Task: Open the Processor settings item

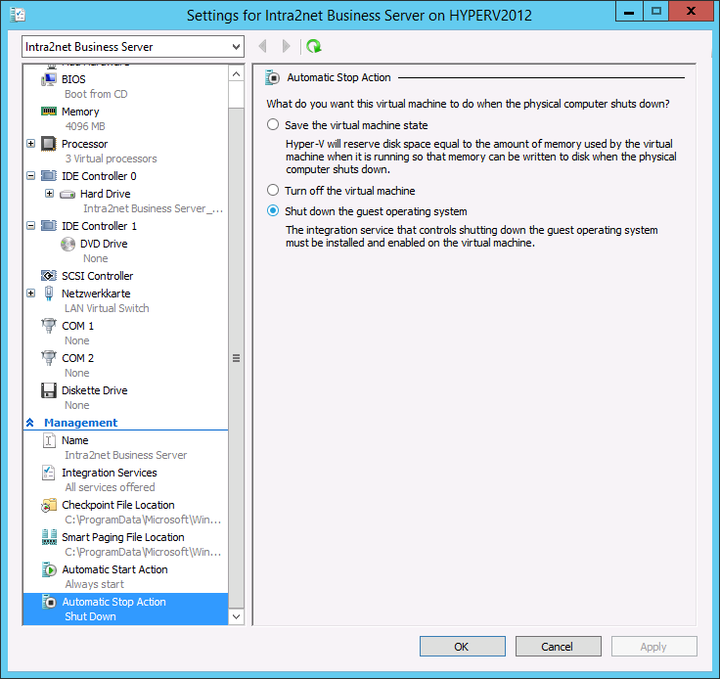Action: click(x=84, y=144)
